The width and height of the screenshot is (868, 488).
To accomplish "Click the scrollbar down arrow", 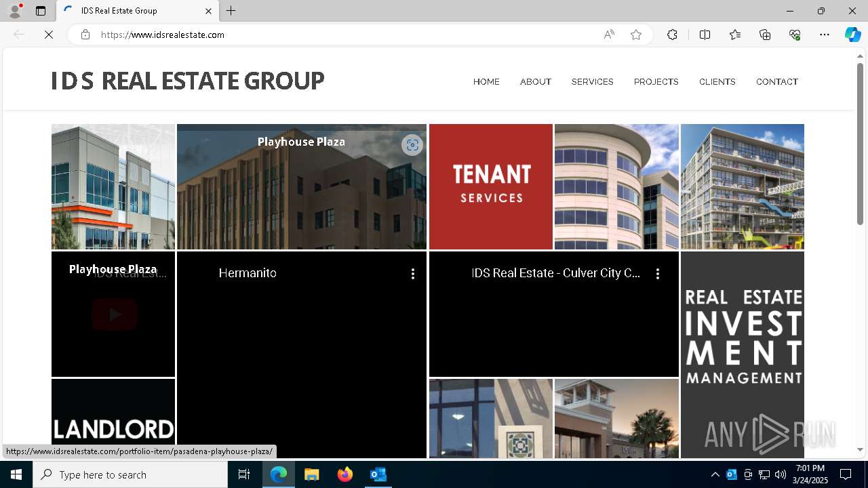I will point(860,450).
